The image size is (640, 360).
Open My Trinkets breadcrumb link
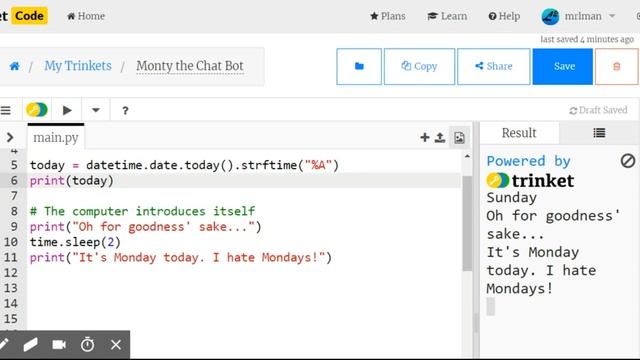click(x=78, y=66)
